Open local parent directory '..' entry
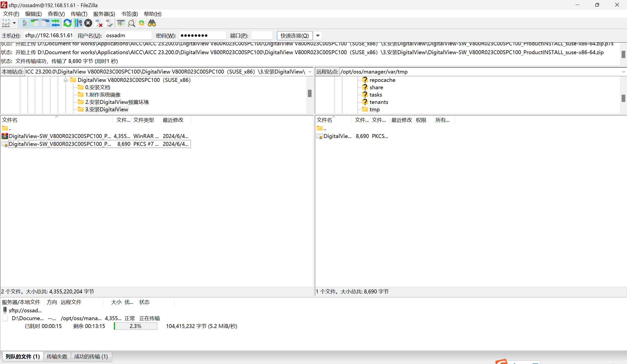 (6, 128)
